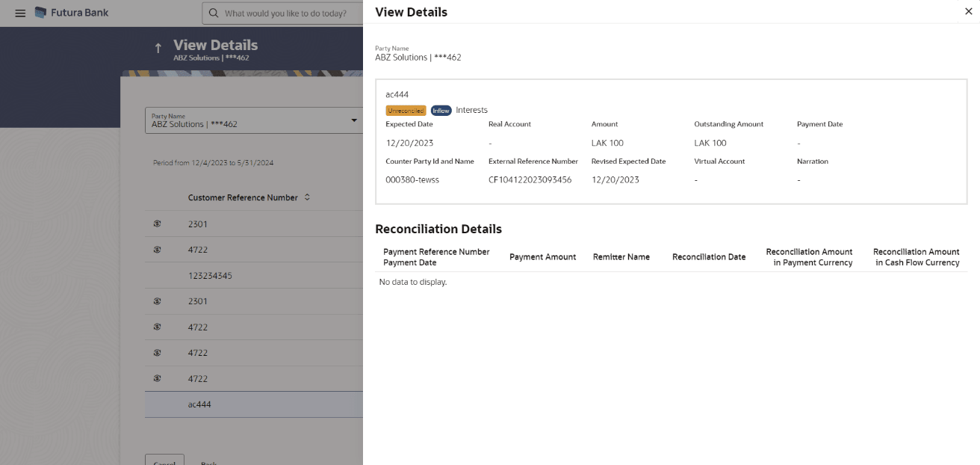Close the View Details side panel
Screen dimensions: 980x465
coord(969,11)
